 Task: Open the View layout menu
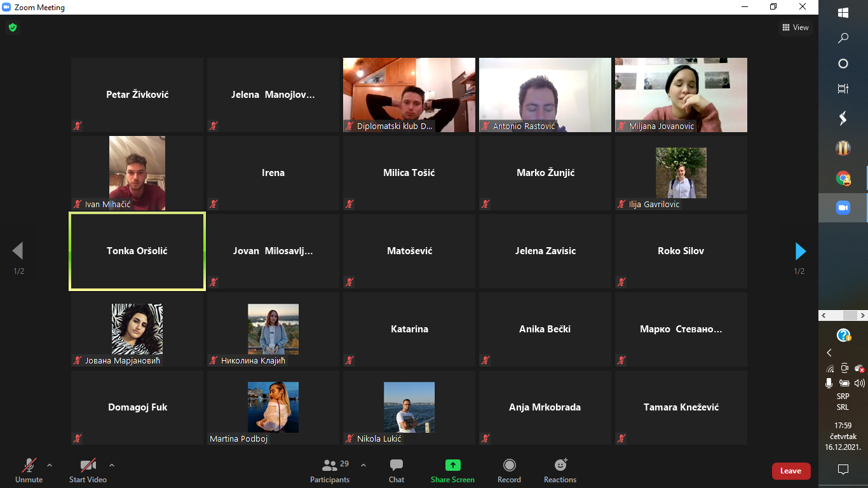(x=796, y=27)
